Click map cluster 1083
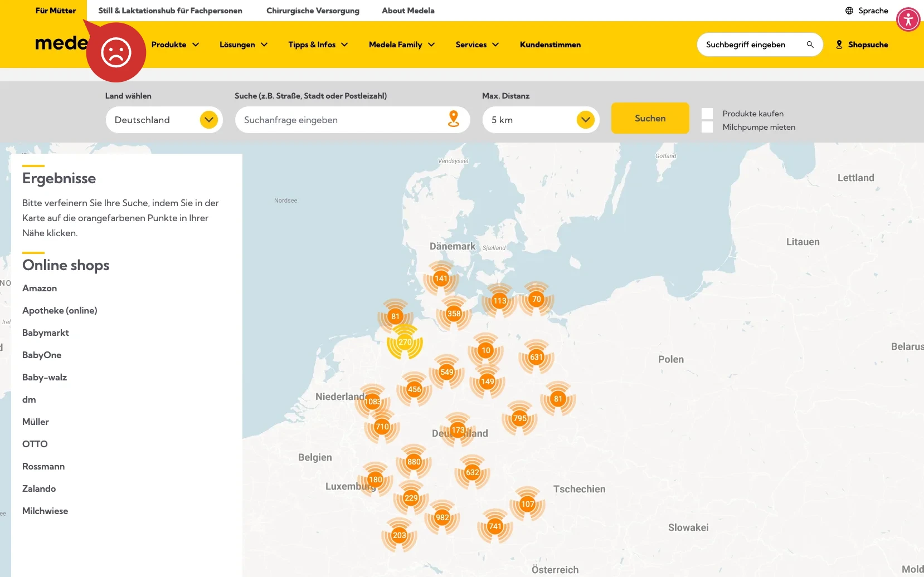Image resolution: width=924 pixels, height=577 pixels. 373,402
